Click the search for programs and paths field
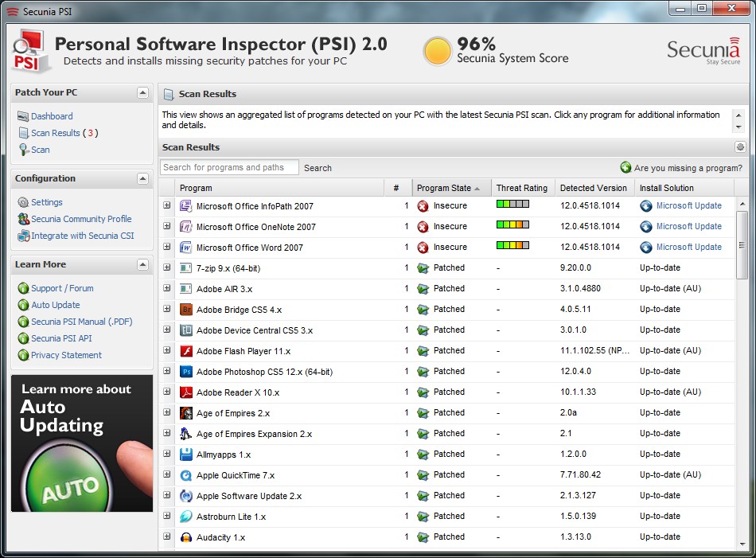756x558 pixels. (229, 167)
